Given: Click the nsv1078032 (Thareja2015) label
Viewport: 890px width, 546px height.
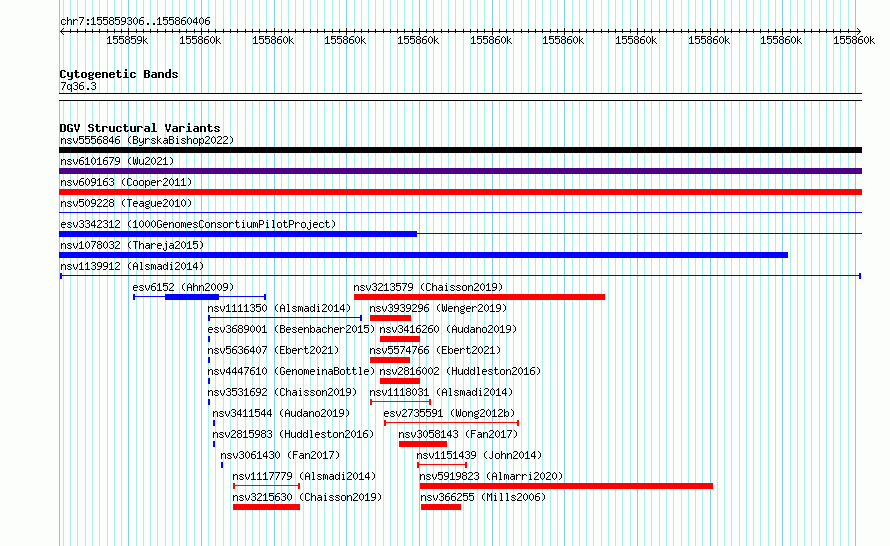Looking at the screenshot, I should click(x=132, y=245).
